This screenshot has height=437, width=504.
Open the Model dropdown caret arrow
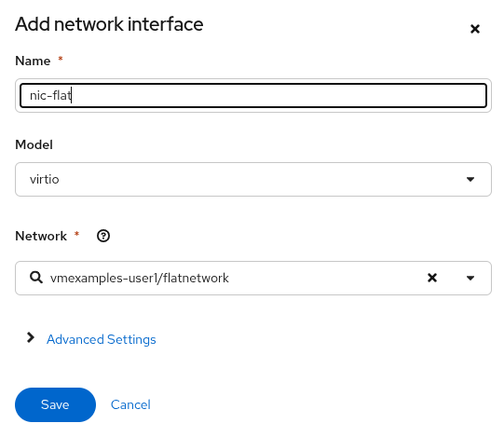[x=470, y=179]
